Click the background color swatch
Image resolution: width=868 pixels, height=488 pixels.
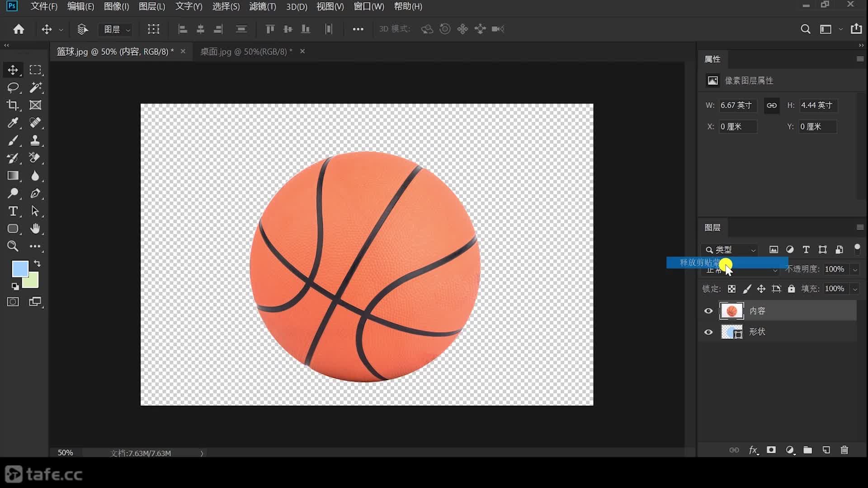tap(33, 282)
